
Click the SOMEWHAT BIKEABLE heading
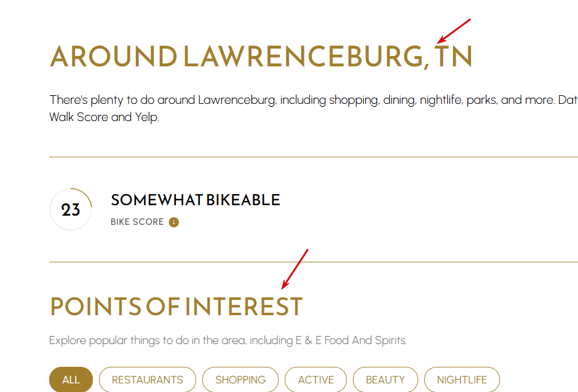[x=196, y=200]
